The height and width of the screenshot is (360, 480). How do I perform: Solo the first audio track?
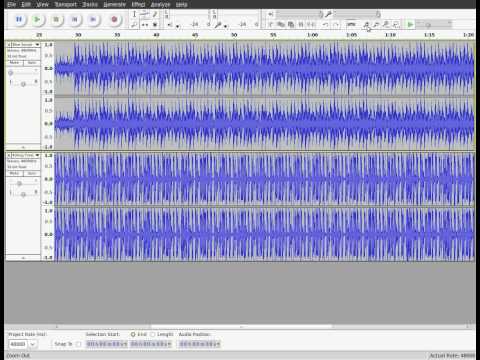(32, 63)
